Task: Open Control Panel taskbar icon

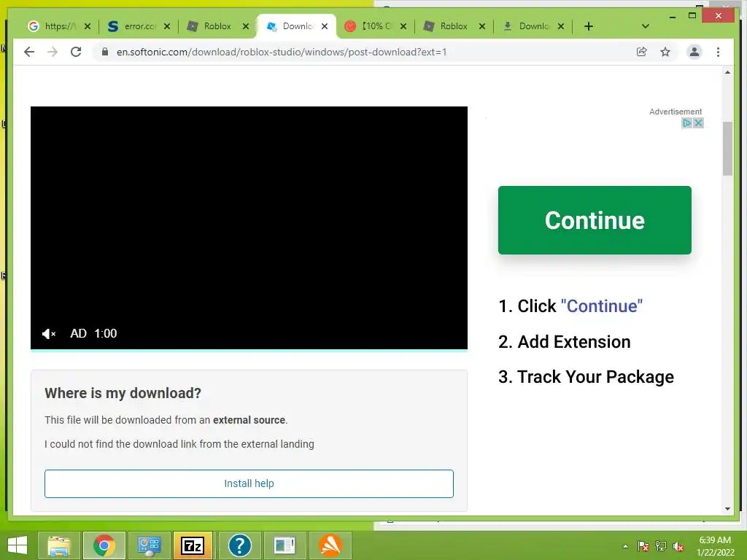Action: point(149,545)
